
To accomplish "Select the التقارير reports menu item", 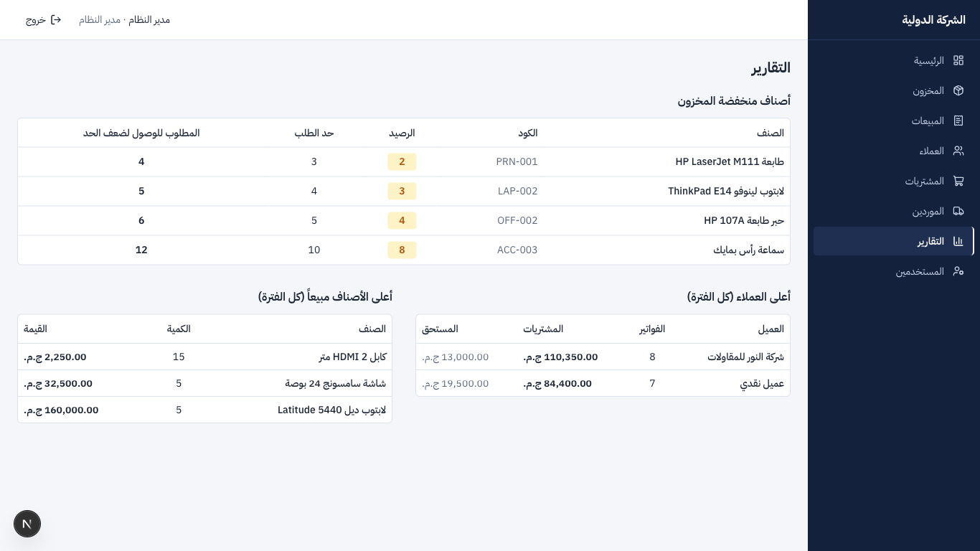I will click(894, 241).
